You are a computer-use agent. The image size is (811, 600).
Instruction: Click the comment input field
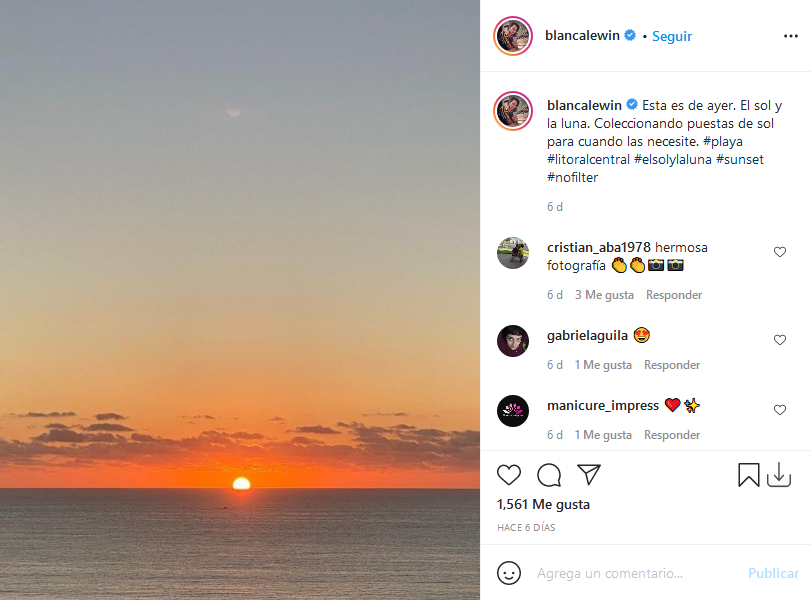coord(635,573)
